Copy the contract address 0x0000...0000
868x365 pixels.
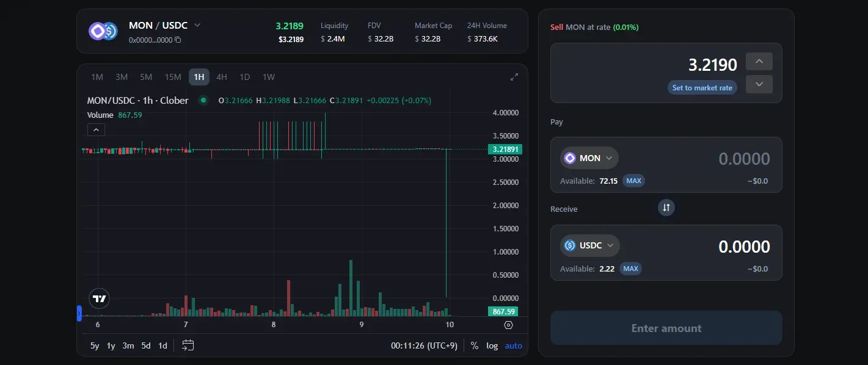[x=178, y=40]
